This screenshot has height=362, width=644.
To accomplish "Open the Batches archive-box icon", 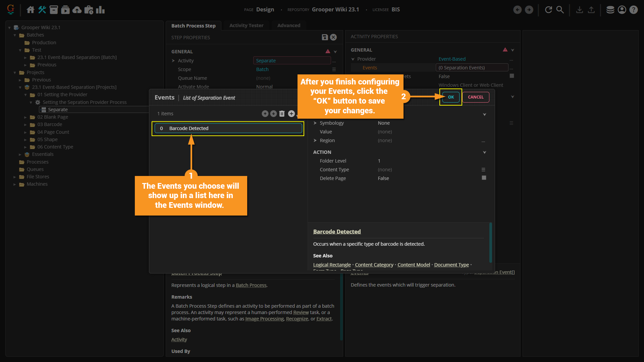I will click(x=54, y=10).
